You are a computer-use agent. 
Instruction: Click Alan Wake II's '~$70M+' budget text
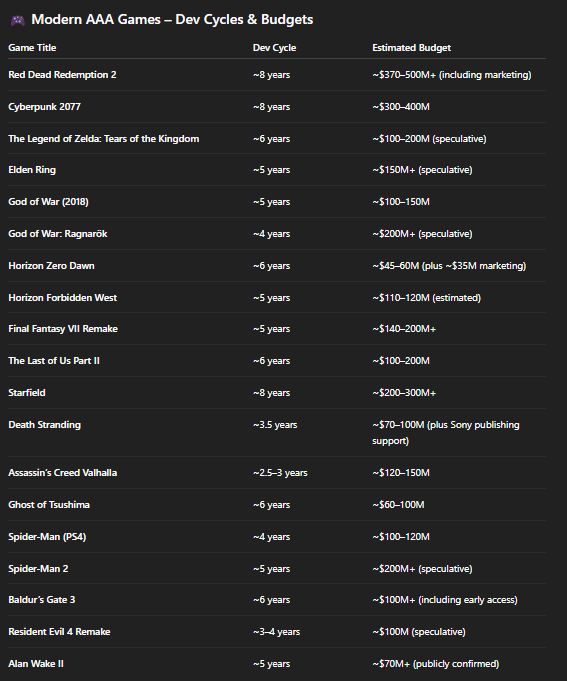click(391, 664)
